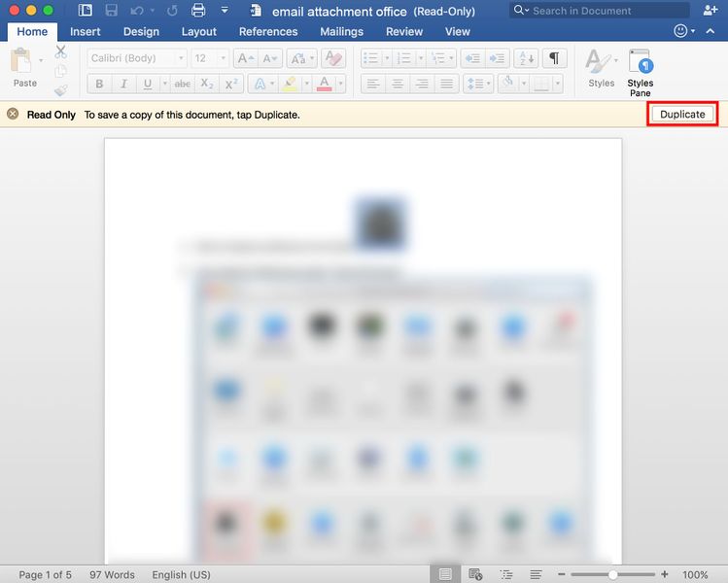Toggle Bold formatting
The height and width of the screenshot is (583, 728).
pyautogui.click(x=99, y=85)
